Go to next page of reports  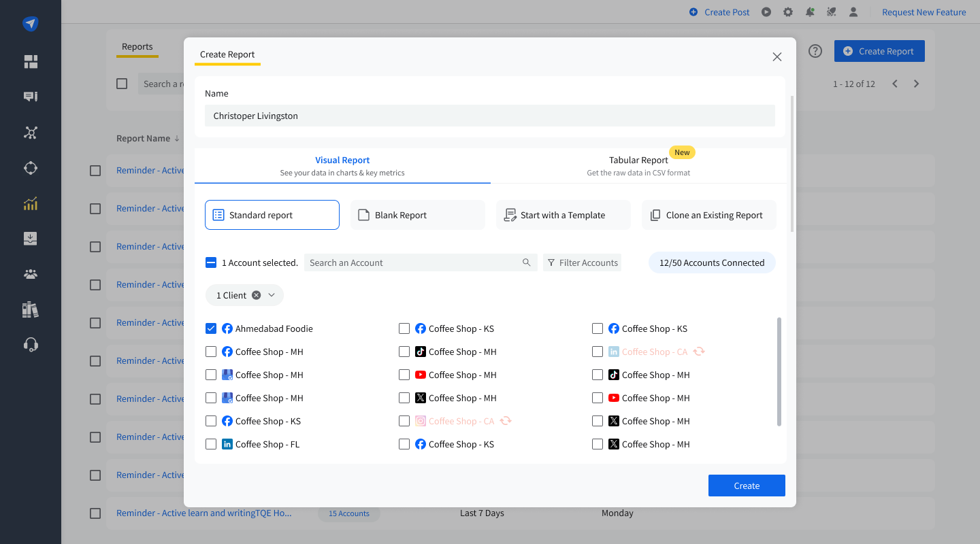point(916,84)
